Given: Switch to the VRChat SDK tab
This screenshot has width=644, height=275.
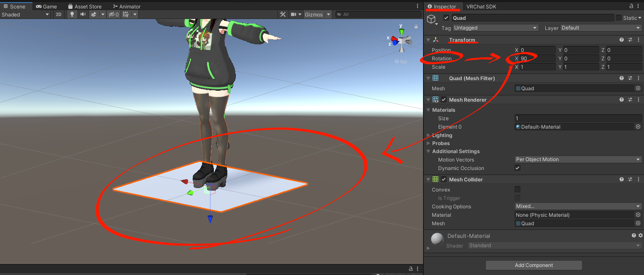Looking at the screenshot, I should (481, 7).
